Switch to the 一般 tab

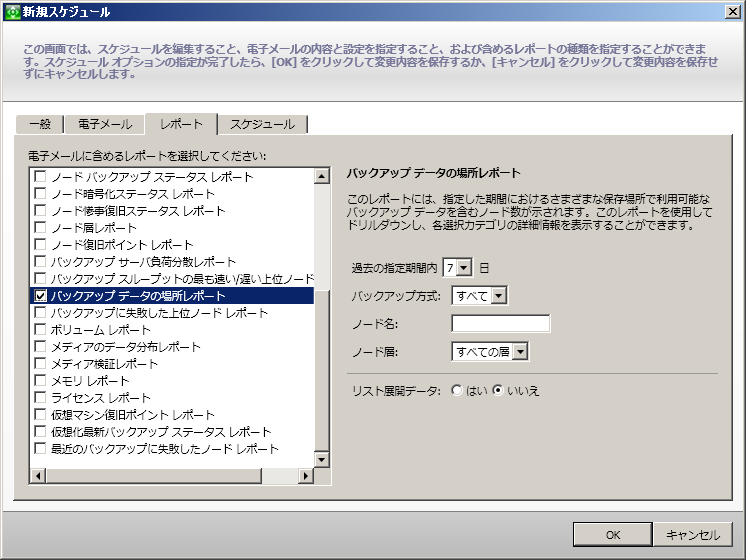40,124
